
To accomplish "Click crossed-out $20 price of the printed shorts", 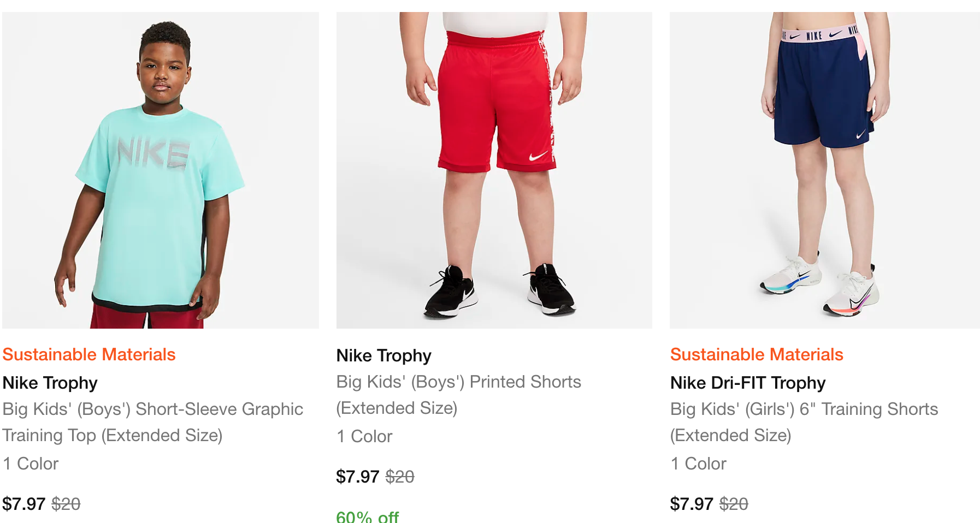I will [400, 477].
